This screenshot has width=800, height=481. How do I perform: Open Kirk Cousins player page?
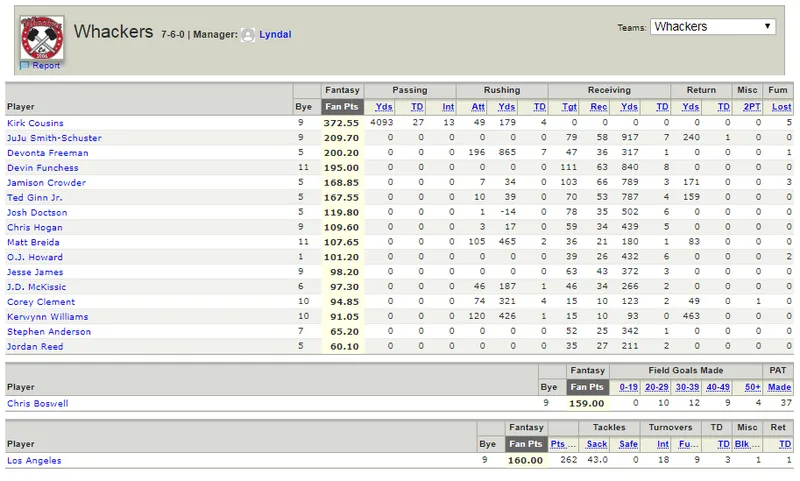coord(35,123)
